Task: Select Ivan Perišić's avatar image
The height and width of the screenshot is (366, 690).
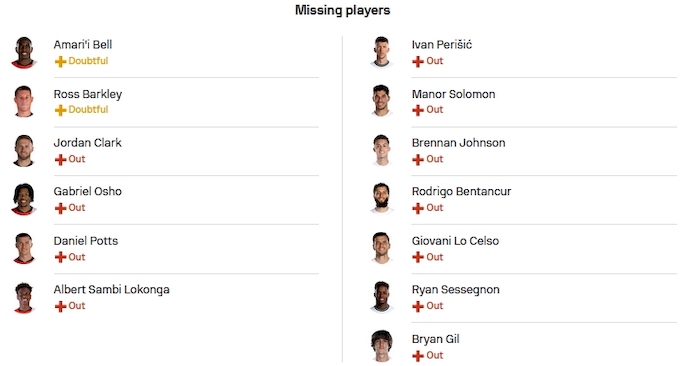Action: 382,53
